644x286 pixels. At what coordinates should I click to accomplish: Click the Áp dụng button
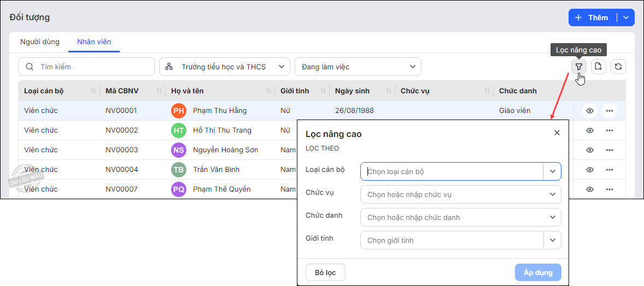[x=538, y=272]
